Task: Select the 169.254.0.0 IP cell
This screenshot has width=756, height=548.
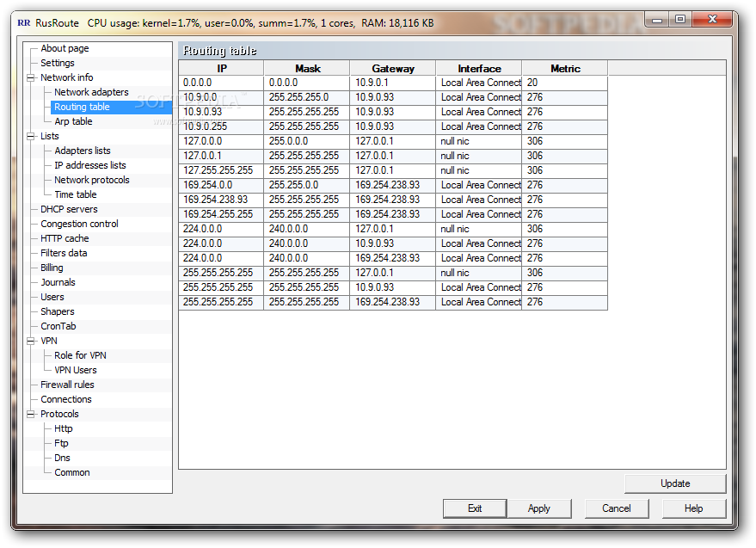Action: (221, 185)
